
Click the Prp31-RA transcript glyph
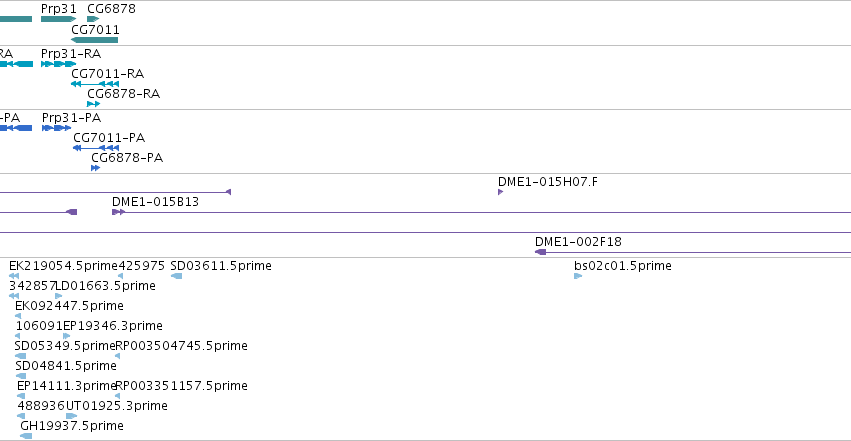click(x=59, y=64)
